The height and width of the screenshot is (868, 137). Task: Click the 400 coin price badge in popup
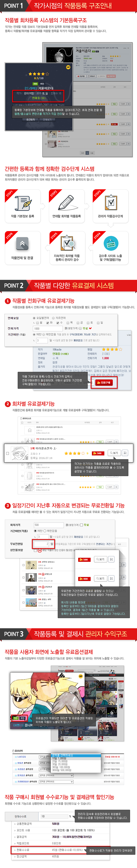pos(84,579)
